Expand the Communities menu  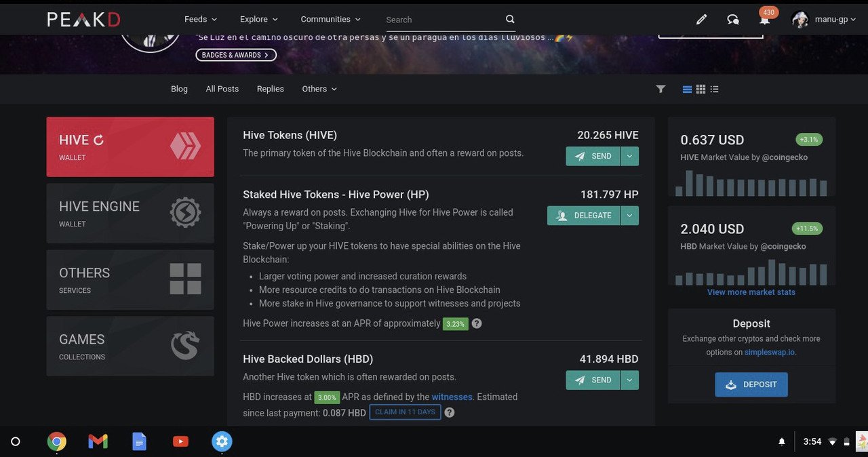[331, 19]
